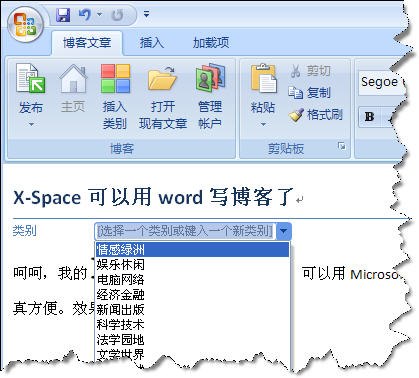
Task: Select 科学技术 category
Action: pos(192,324)
